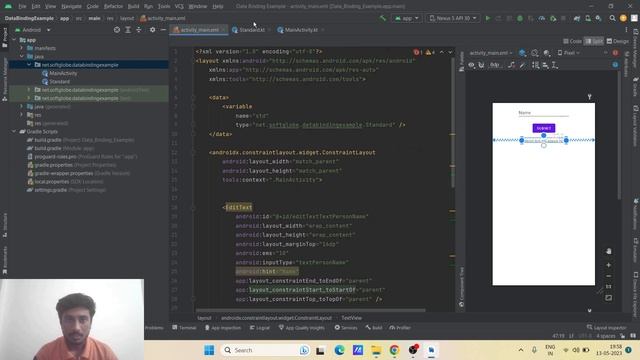Open the File menu
640x360 pixels.
pos(22,7)
